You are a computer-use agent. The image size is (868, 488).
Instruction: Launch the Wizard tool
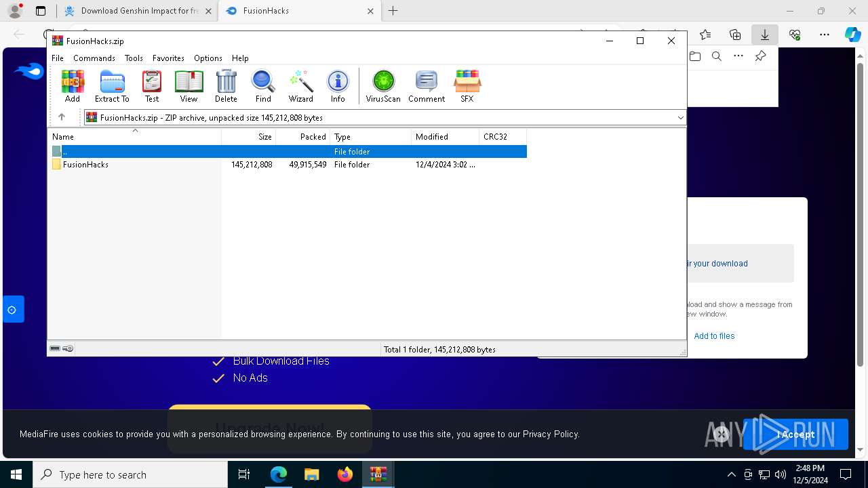tap(300, 86)
